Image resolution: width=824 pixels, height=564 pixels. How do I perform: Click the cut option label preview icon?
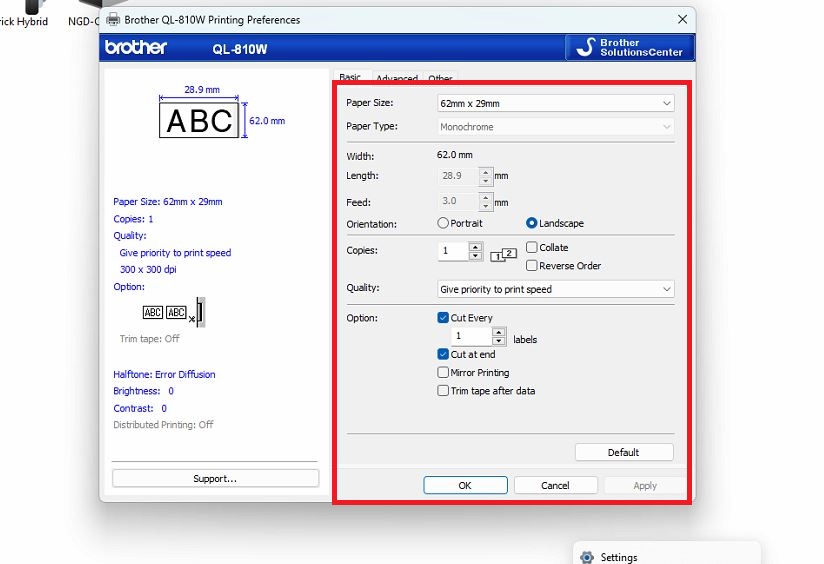[173, 312]
